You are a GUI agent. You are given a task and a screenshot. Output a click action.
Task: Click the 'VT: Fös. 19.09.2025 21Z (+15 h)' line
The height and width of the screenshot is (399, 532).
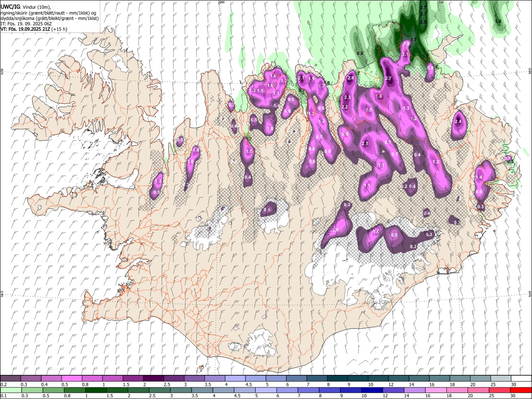[x=34, y=29]
